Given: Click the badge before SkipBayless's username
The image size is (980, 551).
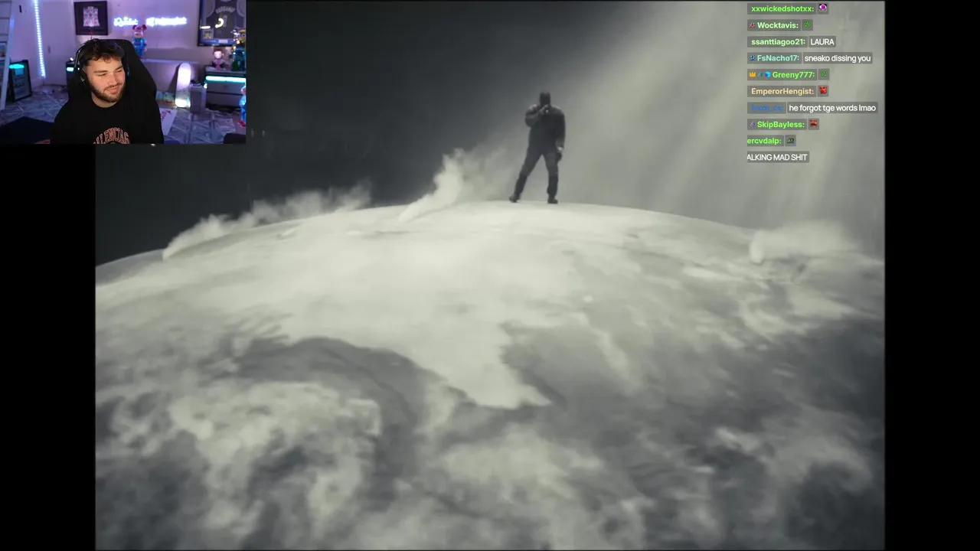Looking at the screenshot, I should tap(753, 124).
